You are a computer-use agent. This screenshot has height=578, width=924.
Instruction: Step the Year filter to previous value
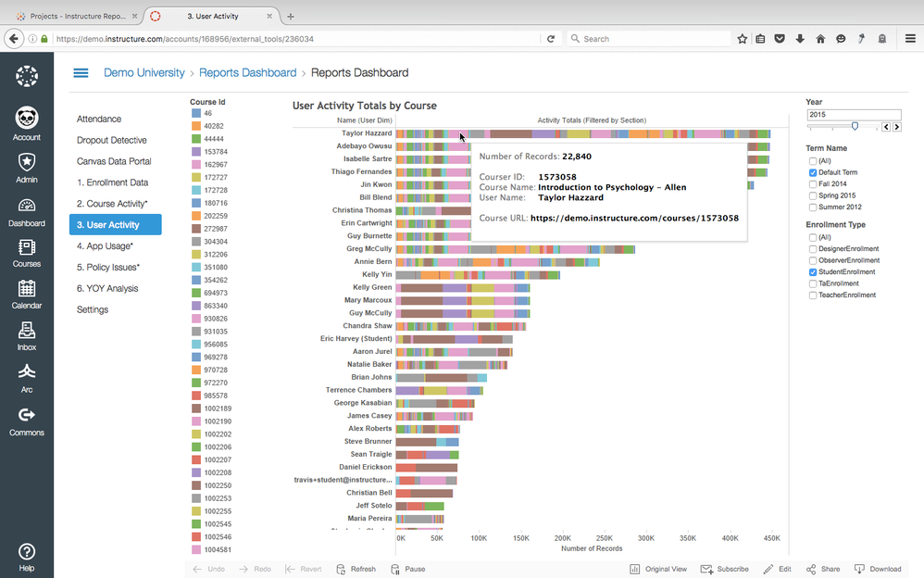886,127
